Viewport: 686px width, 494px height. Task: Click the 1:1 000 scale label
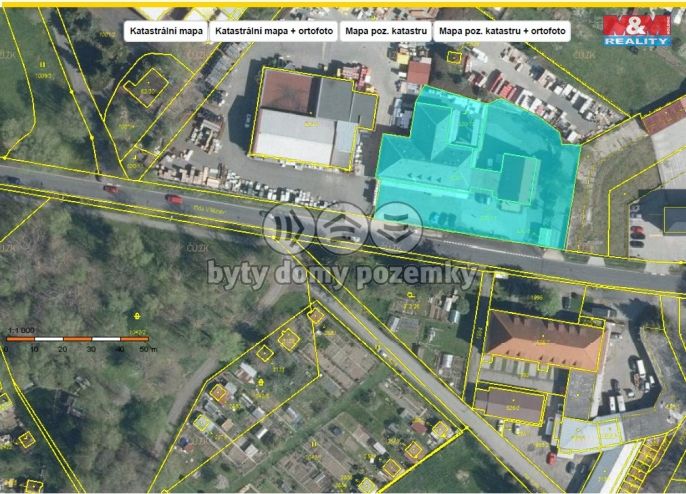[21, 330]
